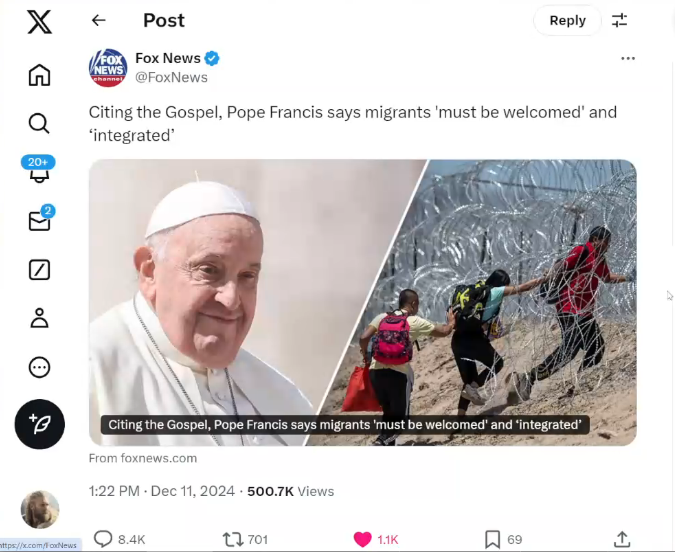675x552 pixels.
Task: Open Messages envelope icon
Action: click(x=40, y=219)
